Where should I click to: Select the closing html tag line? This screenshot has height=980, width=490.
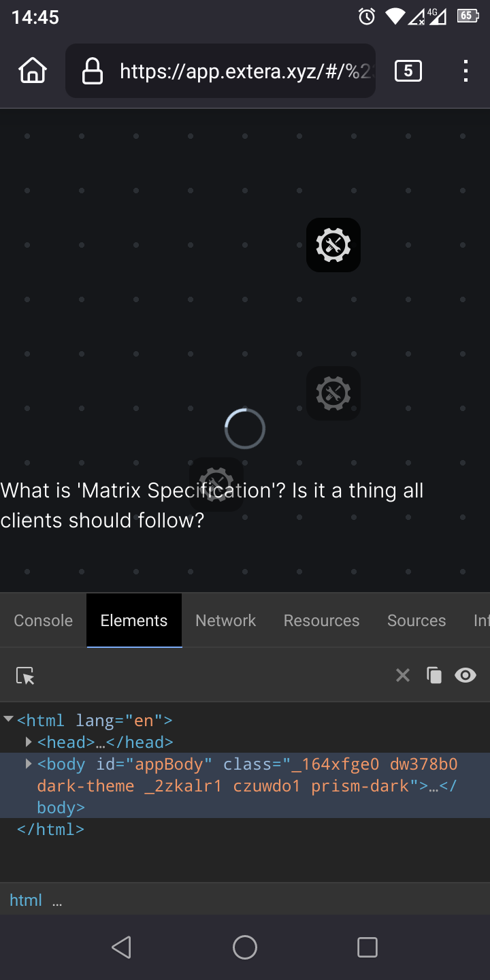[x=51, y=830]
